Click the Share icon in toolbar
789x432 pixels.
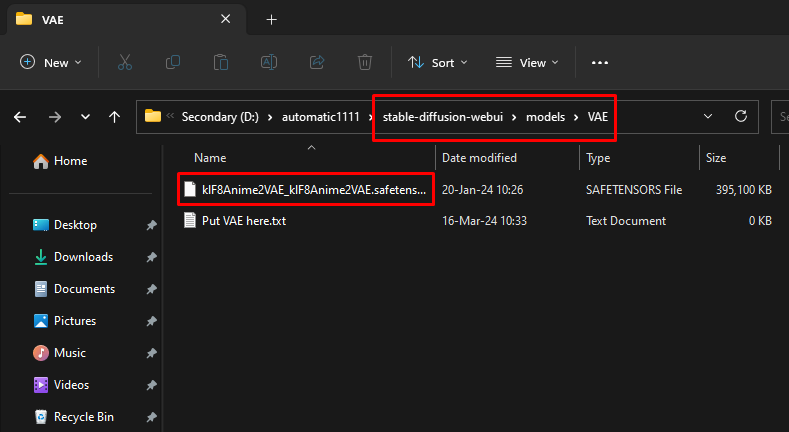317,62
